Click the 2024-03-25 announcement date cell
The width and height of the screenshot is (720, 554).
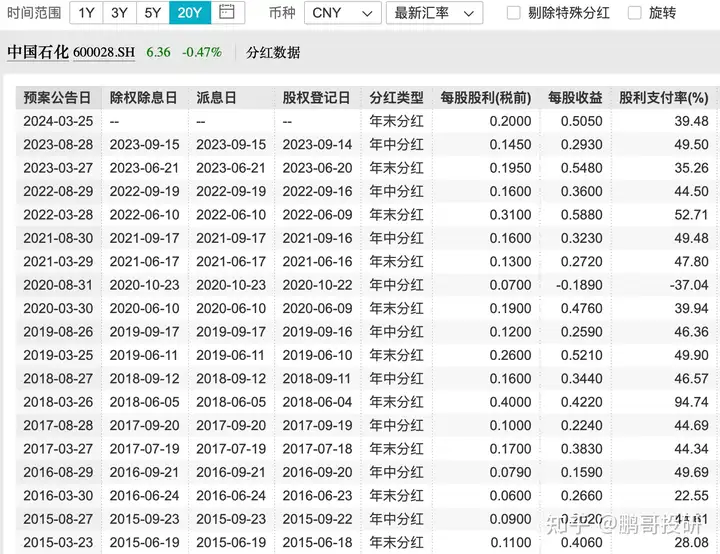pyautogui.click(x=58, y=121)
